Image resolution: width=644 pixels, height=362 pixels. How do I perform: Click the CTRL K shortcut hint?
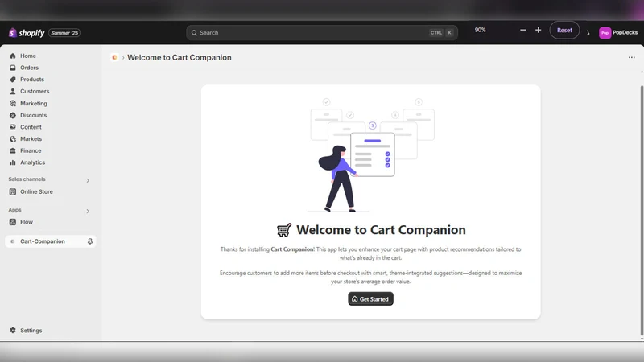[x=441, y=33]
